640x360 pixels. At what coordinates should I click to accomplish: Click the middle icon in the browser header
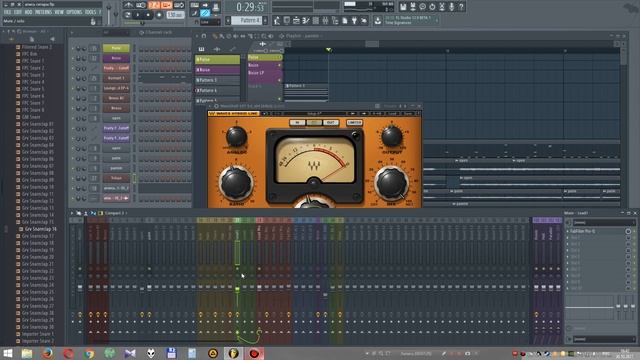click(x=32, y=39)
